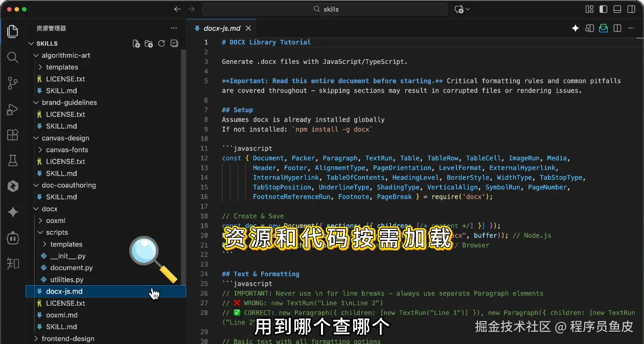Create a new folder in SKILLS

click(149, 43)
